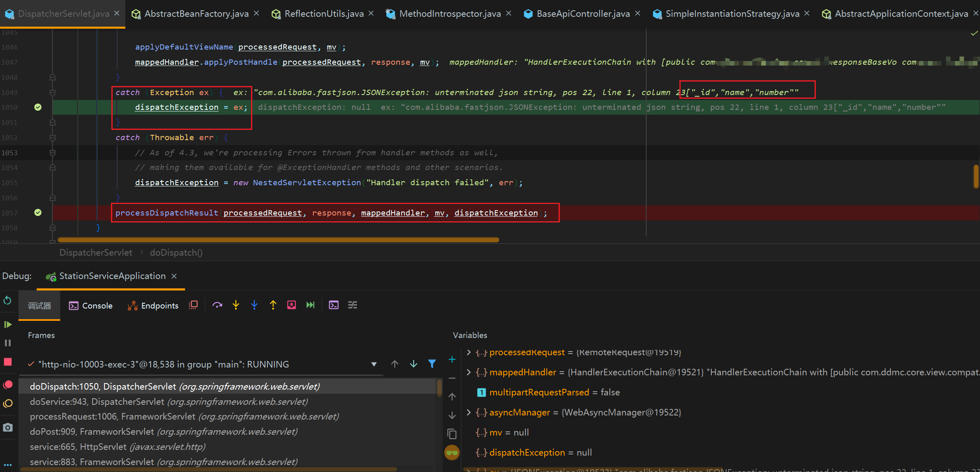The image size is (980, 472).
Task: Click the Mute Breakpoints icon
Action: (x=8, y=404)
